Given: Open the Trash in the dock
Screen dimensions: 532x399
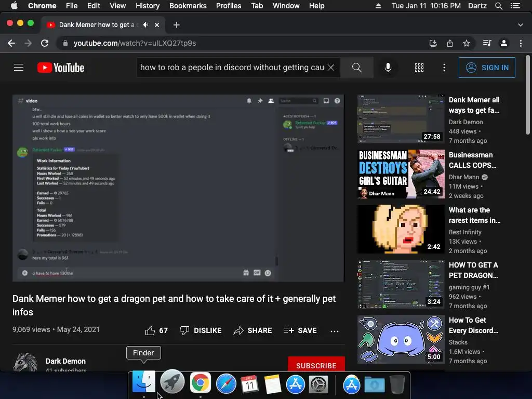Looking at the screenshot, I should [x=397, y=384].
